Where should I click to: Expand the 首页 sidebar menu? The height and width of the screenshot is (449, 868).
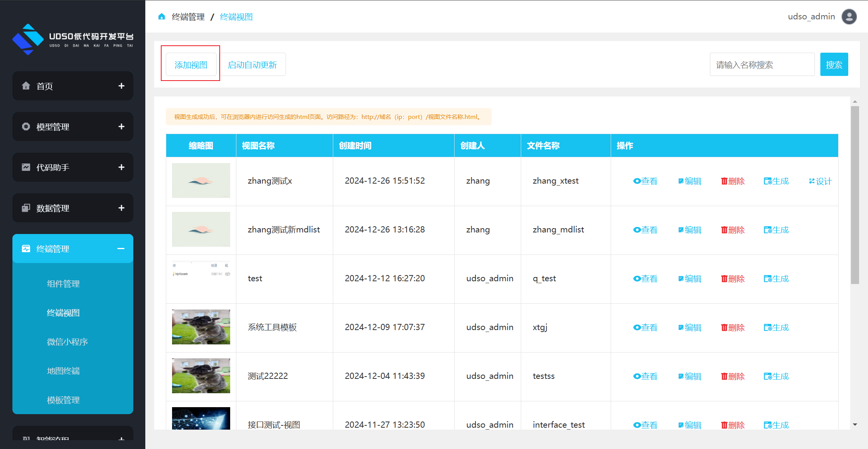click(x=121, y=86)
